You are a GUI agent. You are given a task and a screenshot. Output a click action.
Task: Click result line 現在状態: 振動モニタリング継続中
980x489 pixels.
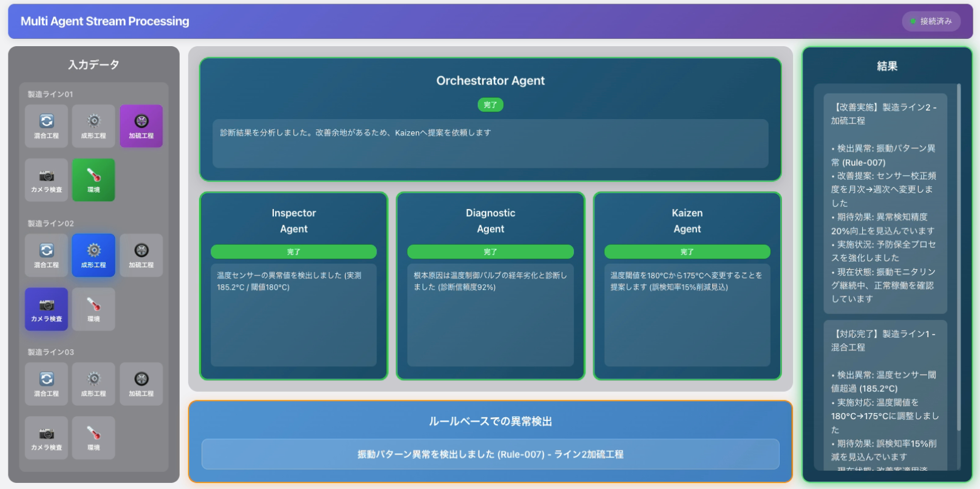pyautogui.click(x=883, y=286)
